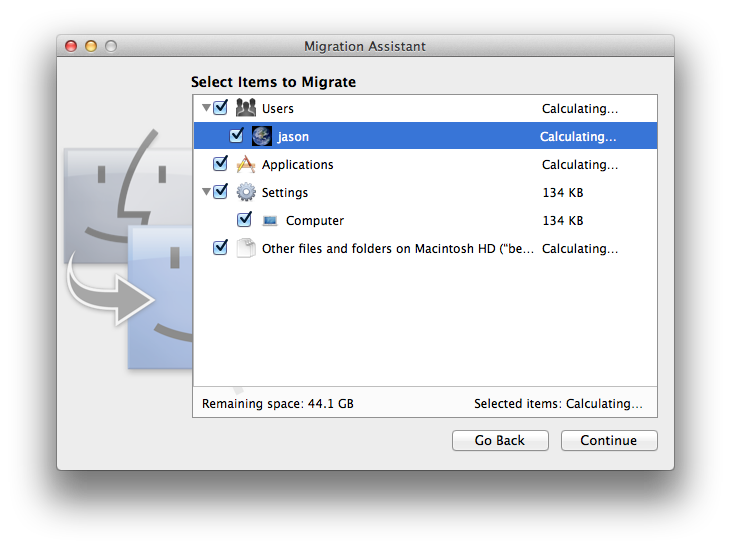Select the Computer row label
The height and width of the screenshot is (549, 731).
tap(315, 220)
